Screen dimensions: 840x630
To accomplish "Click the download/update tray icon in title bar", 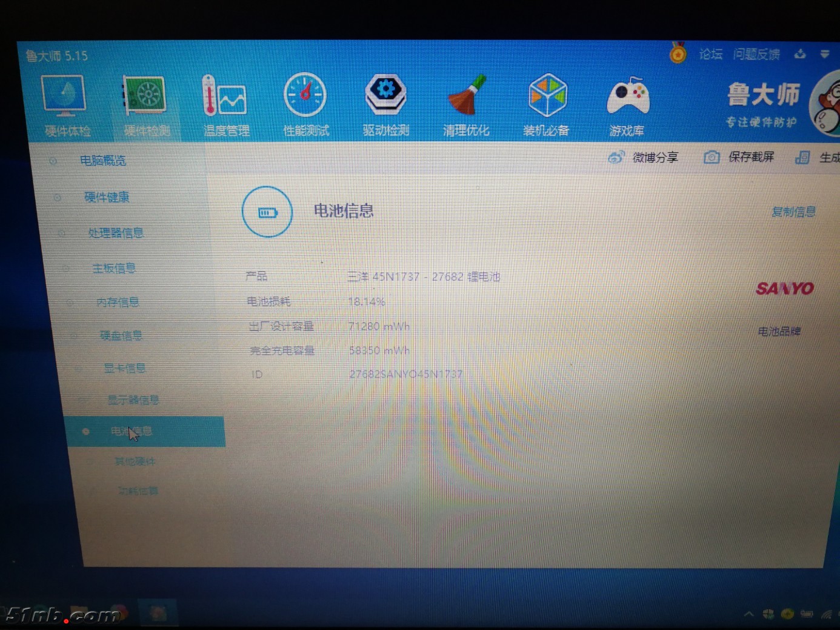I will pos(800,54).
